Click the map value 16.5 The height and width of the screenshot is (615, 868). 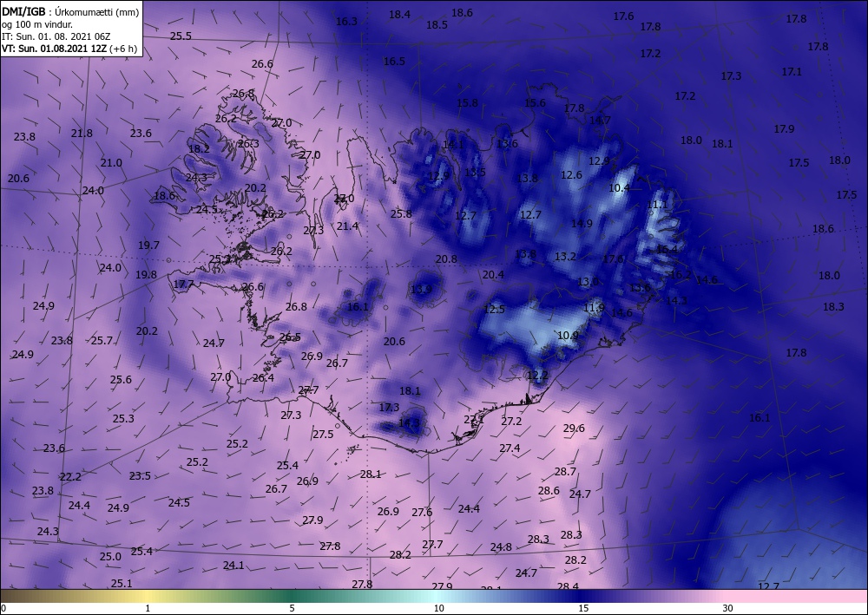coord(394,62)
